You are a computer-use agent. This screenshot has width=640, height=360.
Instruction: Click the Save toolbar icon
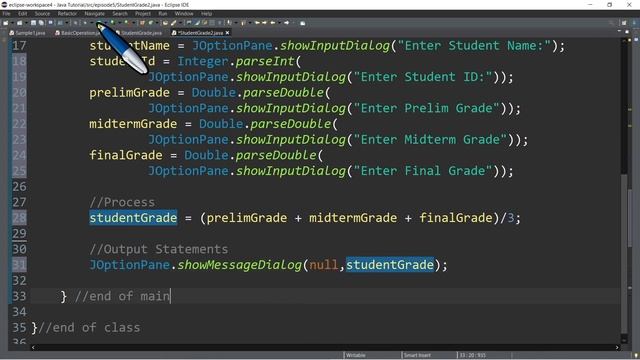pyautogui.click(x=33, y=23)
